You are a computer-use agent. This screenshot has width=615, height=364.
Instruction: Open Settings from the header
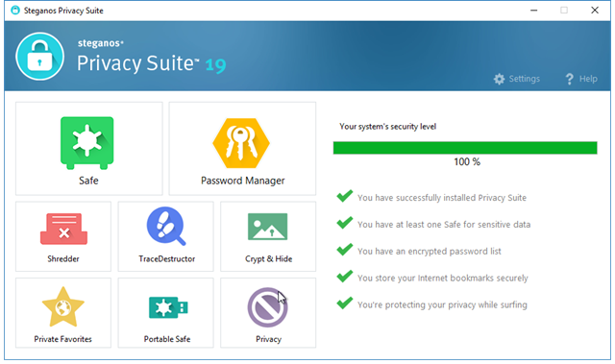click(517, 79)
